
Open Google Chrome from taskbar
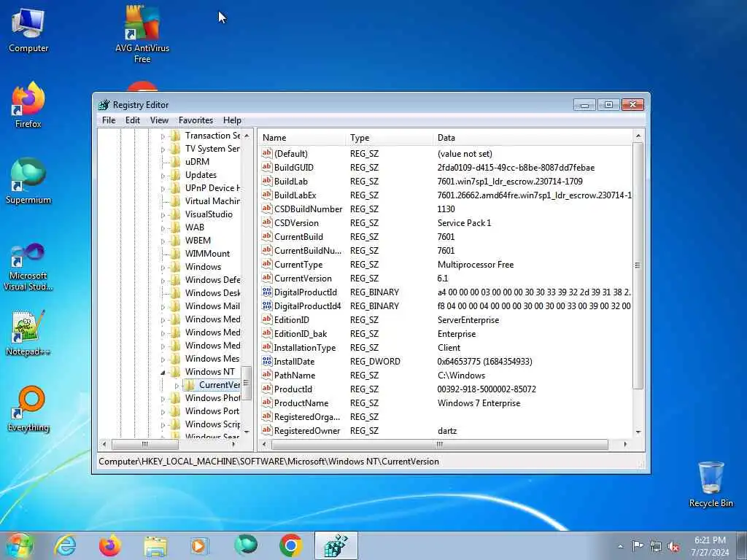[290, 545]
